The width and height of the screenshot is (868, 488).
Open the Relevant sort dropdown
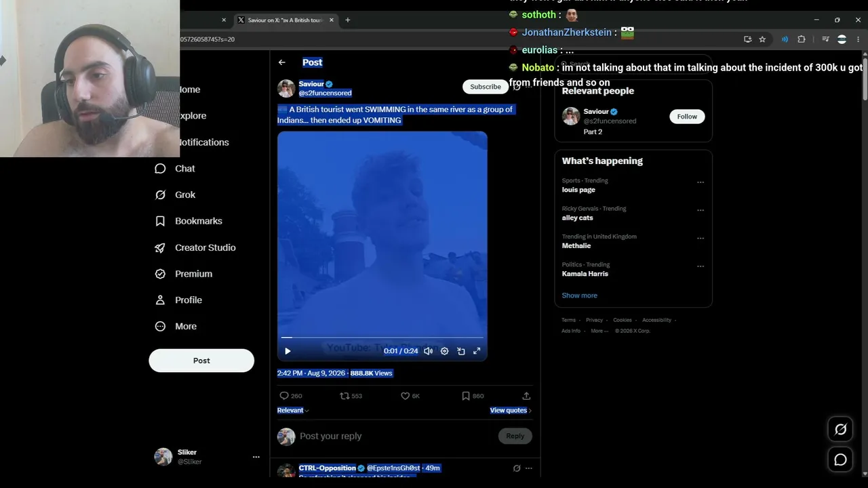293,410
